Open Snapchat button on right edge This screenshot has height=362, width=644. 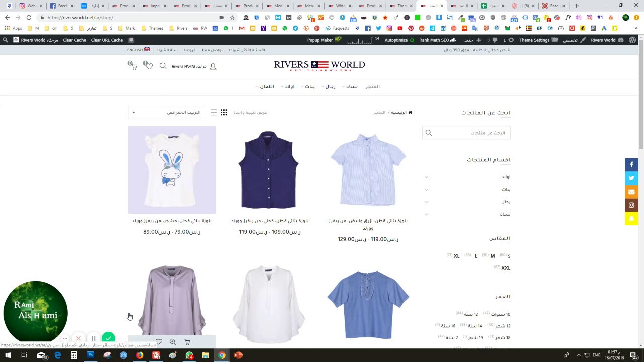point(631,219)
